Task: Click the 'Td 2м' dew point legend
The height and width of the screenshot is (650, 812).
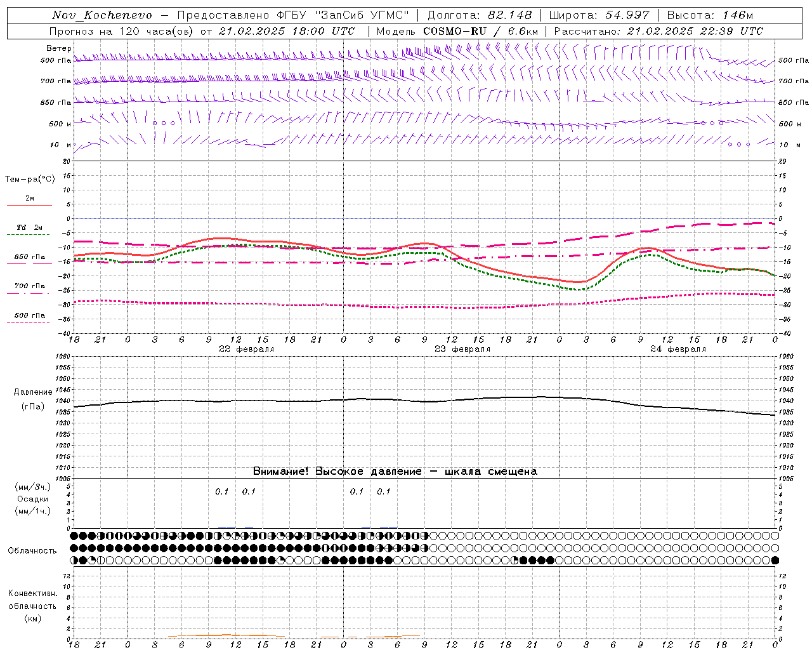Action: [x=30, y=227]
